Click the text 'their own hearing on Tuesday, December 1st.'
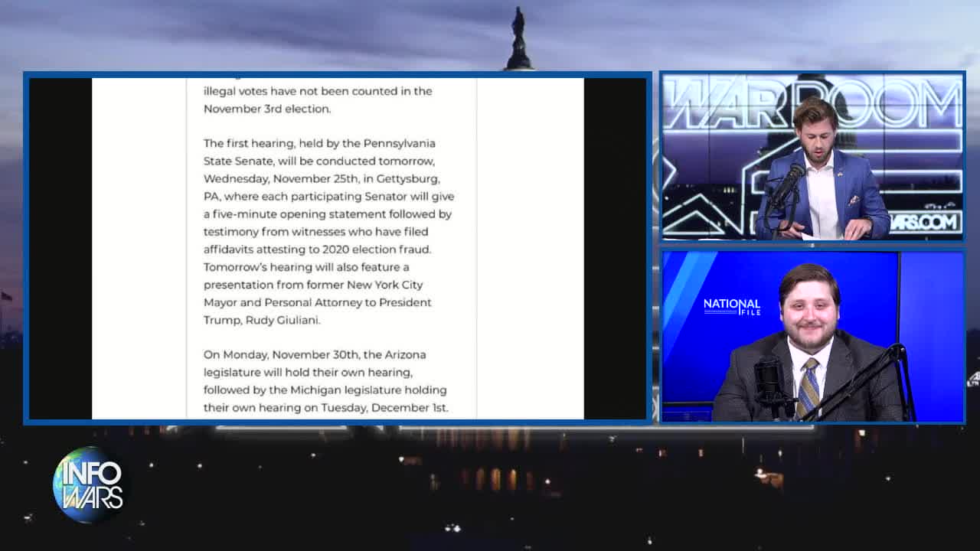The height and width of the screenshot is (551, 980). 326,408
